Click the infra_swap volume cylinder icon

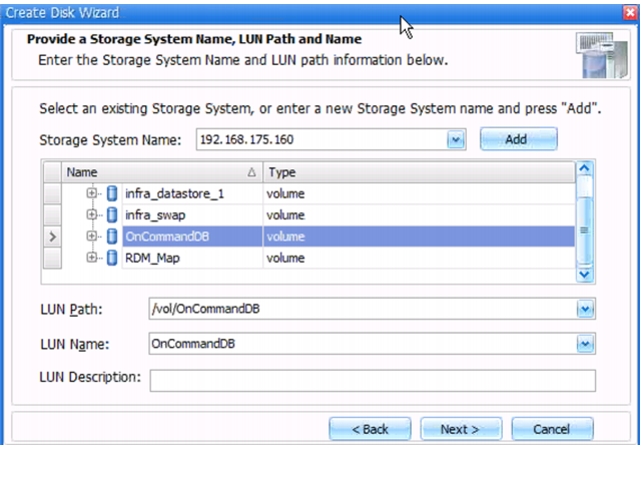112,215
